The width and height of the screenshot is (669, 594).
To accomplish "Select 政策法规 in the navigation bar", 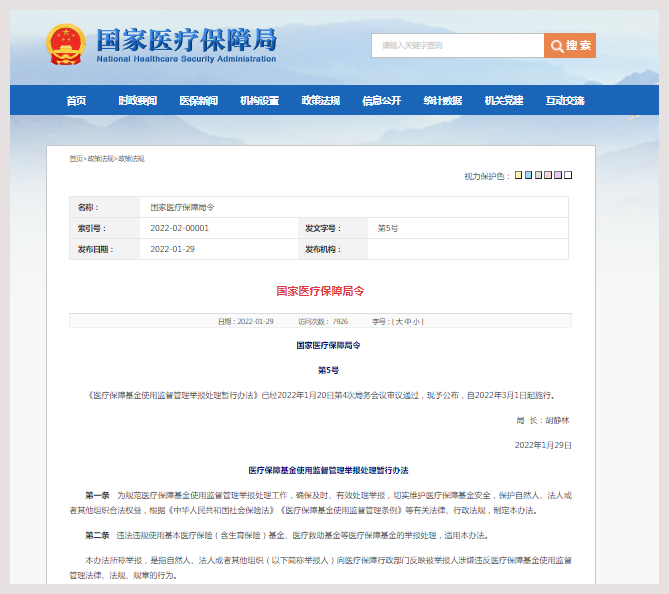I will pyautogui.click(x=320, y=101).
